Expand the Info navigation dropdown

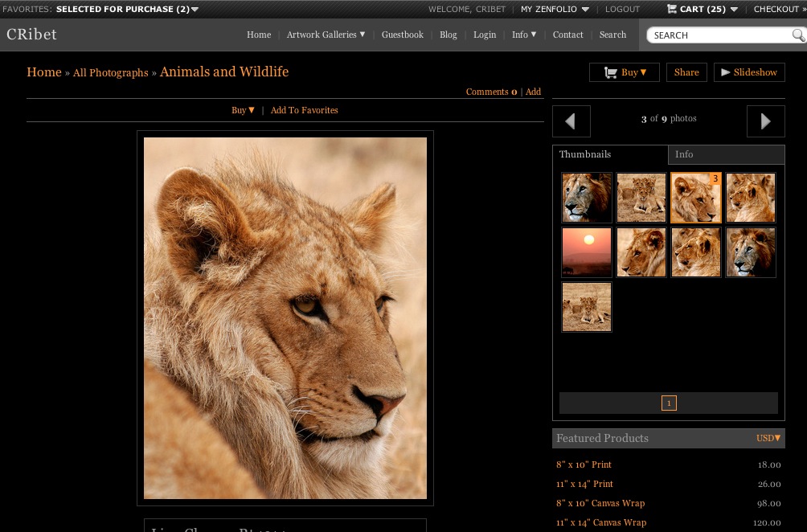click(x=523, y=35)
